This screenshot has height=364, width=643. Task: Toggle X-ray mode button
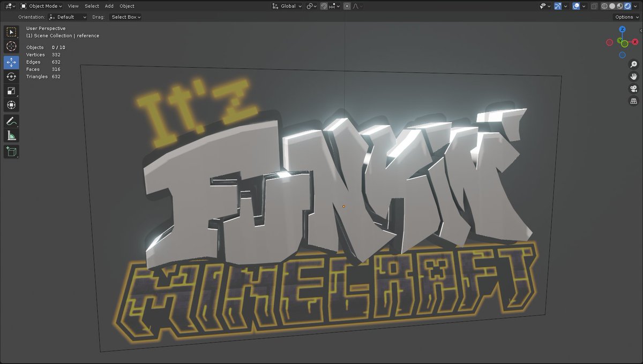pos(594,6)
